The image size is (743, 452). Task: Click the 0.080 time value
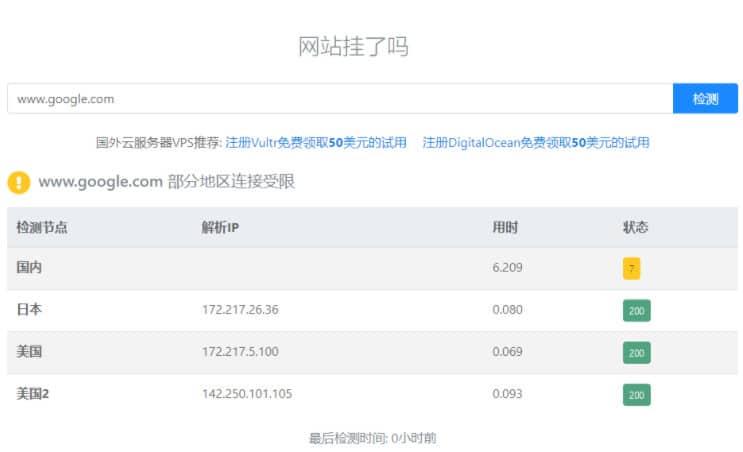(x=507, y=309)
